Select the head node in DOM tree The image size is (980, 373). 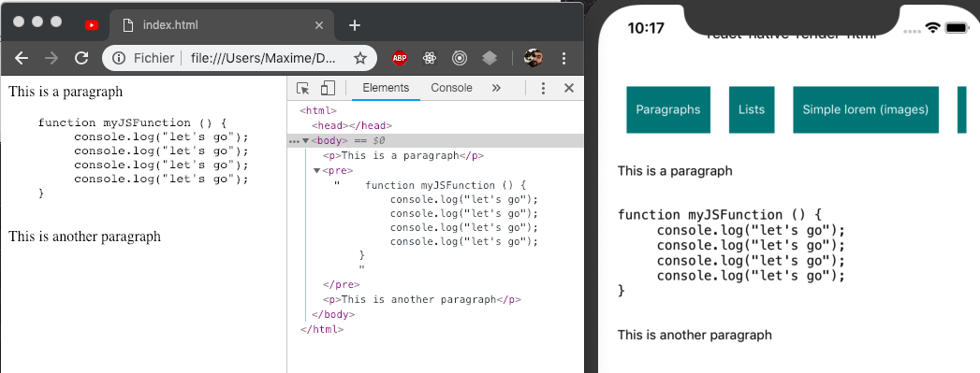click(x=351, y=125)
